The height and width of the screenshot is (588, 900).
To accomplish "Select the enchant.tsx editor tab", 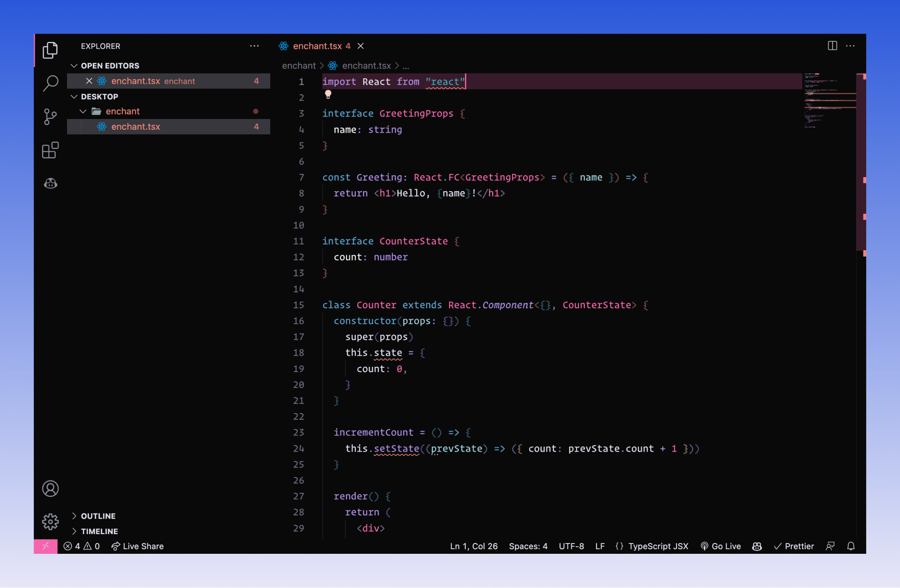I will click(317, 46).
